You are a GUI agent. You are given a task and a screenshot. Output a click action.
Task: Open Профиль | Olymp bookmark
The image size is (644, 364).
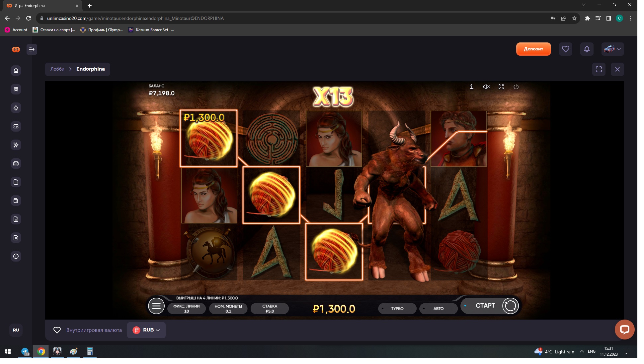pos(102,30)
